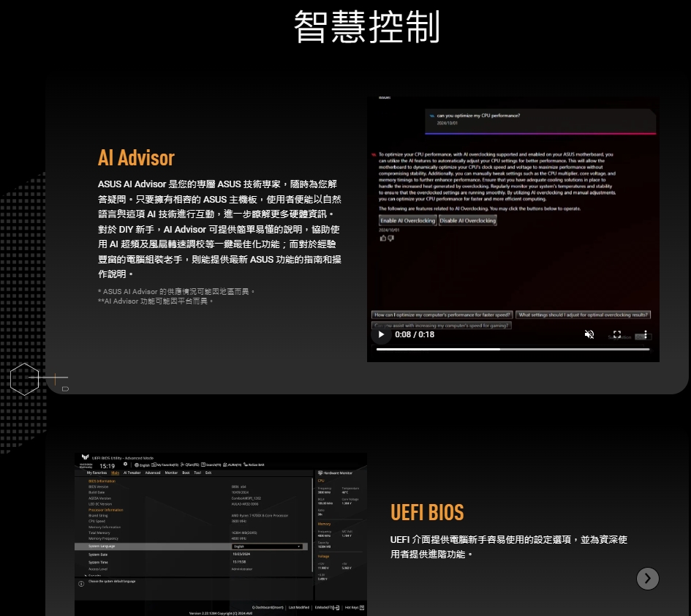This screenshot has width=691, height=616.
Task: Select suggestion 'How can I optimize my computer's performance'
Action: tap(442, 315)
